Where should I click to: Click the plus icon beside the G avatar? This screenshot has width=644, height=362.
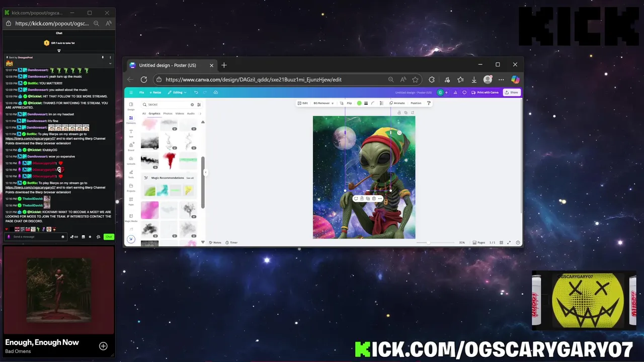446,93
